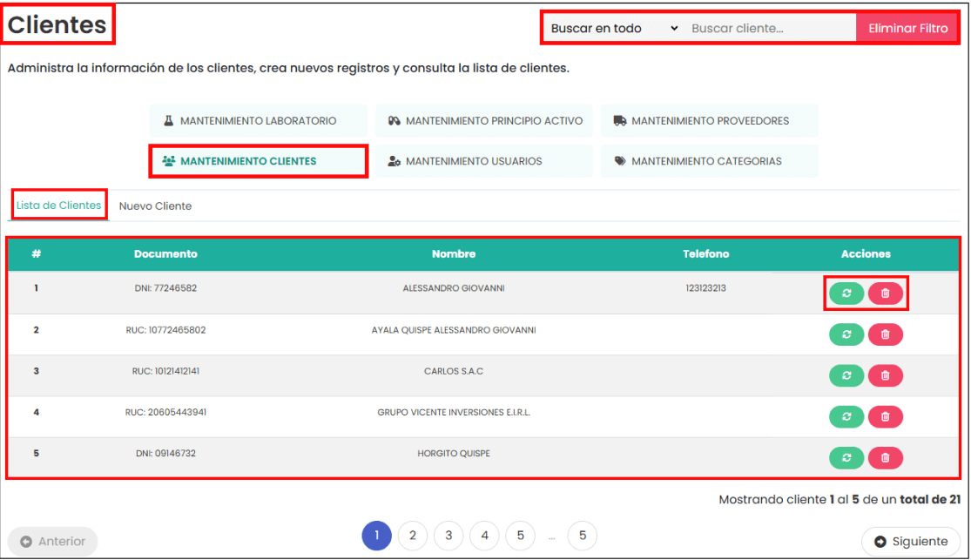Click the green update icon for Carlos S.A.C

pyautogui.click(x=846, y=375)
